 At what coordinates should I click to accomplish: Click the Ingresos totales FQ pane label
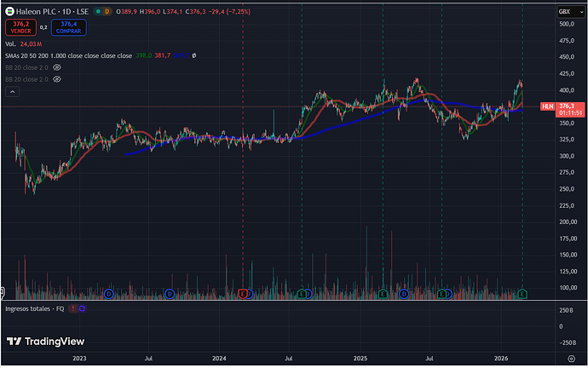click(x=34, y=308)
